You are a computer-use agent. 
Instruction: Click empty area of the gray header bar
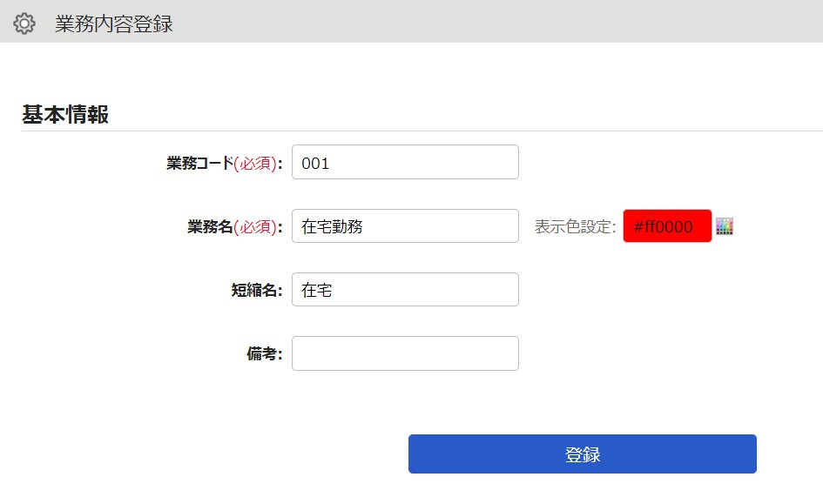coord(472,22)
